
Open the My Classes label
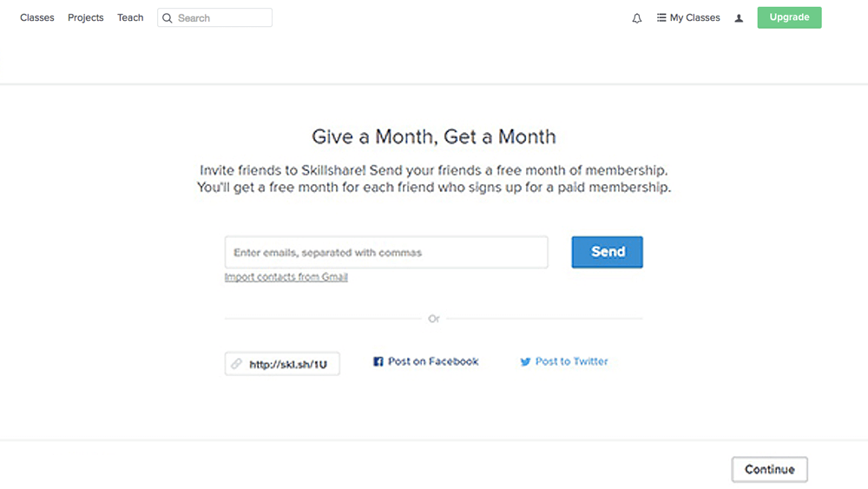(694, 17)
